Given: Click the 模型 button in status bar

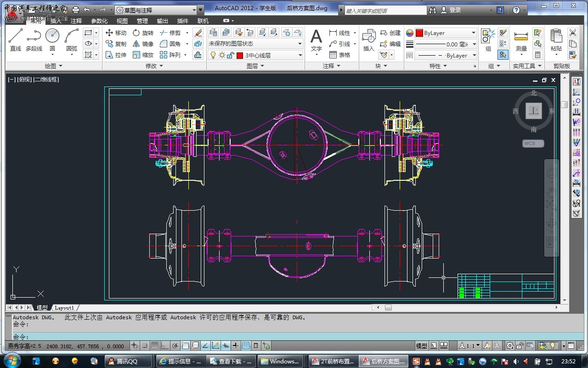Looking at the screenshot, I should [421, 345].
